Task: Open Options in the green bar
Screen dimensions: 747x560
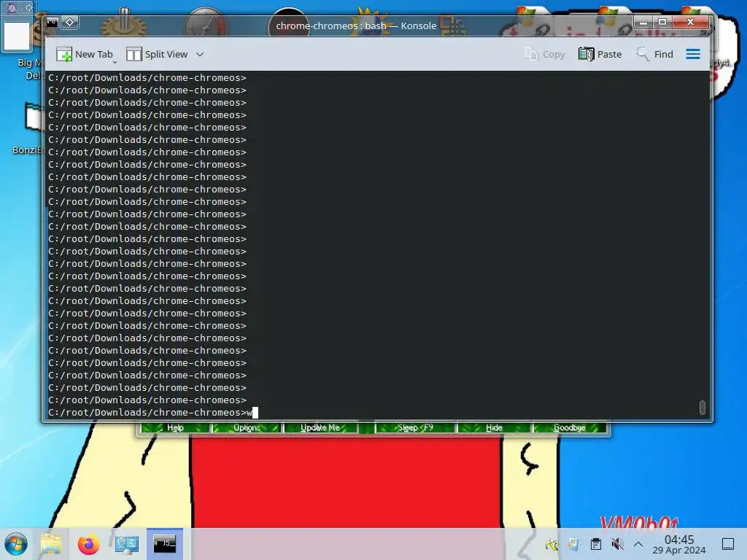Action: coord(247,427)
